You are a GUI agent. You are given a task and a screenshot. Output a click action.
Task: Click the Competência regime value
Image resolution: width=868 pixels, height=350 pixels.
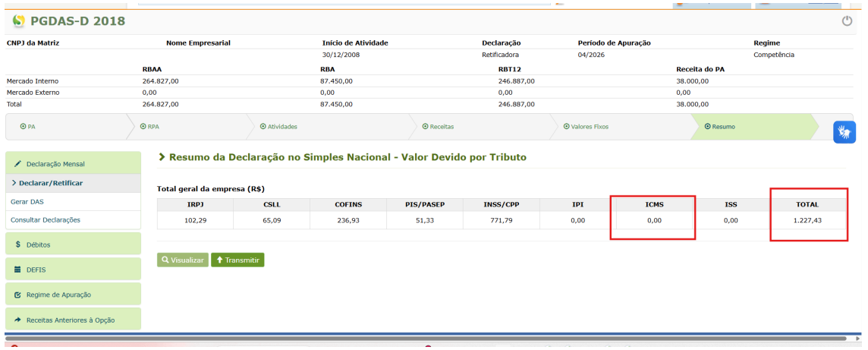(x=774, y=55)
